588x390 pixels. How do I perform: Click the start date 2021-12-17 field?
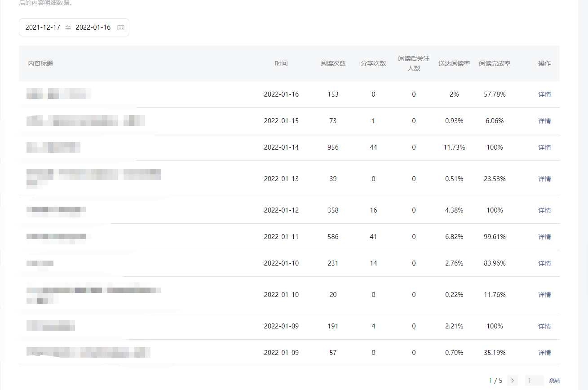click(x=43, y=27)
